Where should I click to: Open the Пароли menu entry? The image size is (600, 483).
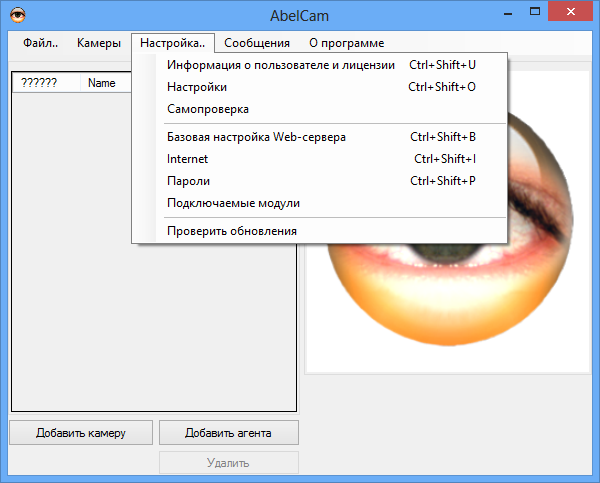tap(320, 181)
